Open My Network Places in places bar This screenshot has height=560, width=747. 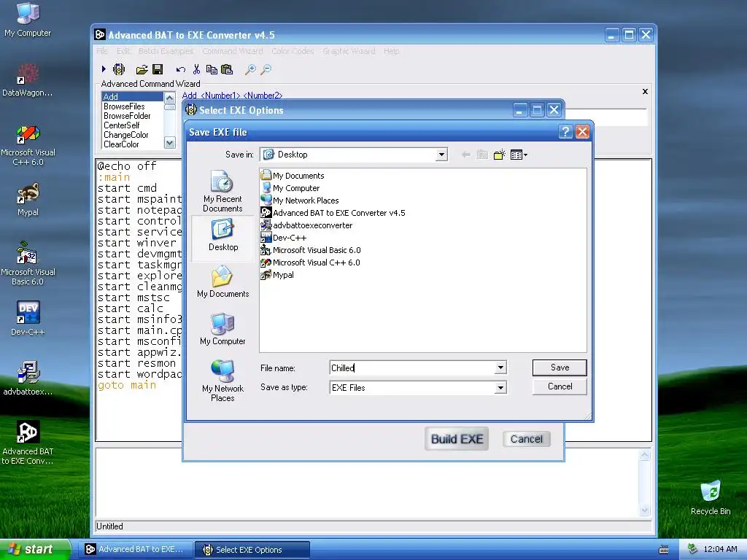click(x=222, y=381)
